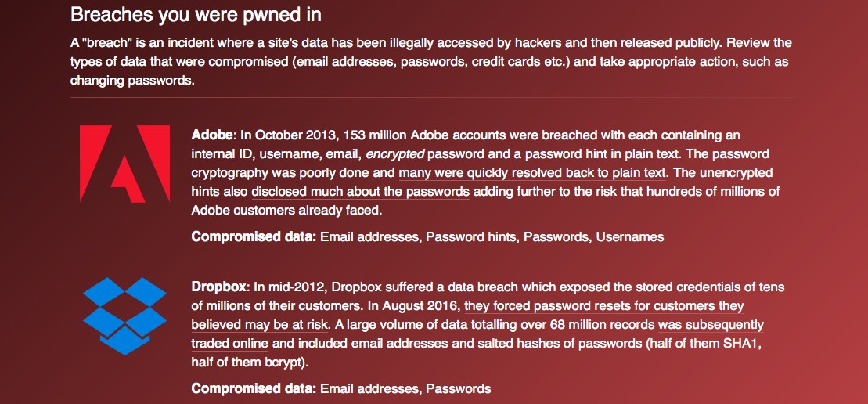Open the "they forced password resets" link

point(603,305)
